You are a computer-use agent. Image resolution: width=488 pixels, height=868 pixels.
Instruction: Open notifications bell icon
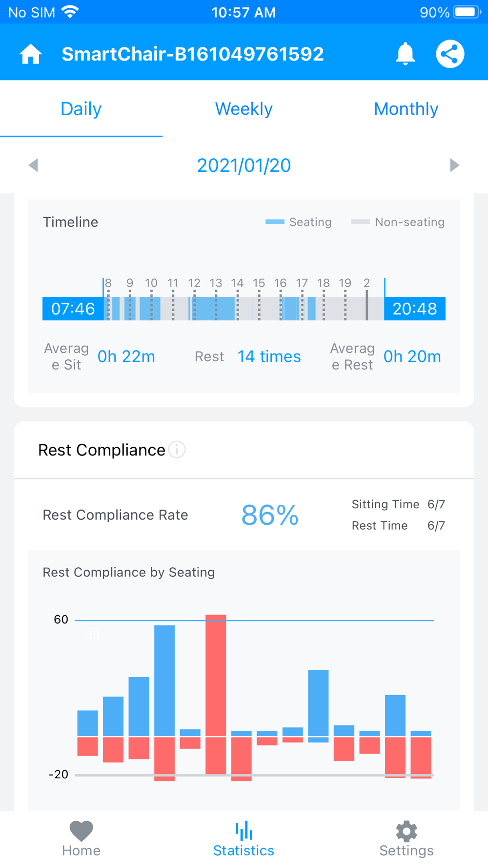click(405, 54)
